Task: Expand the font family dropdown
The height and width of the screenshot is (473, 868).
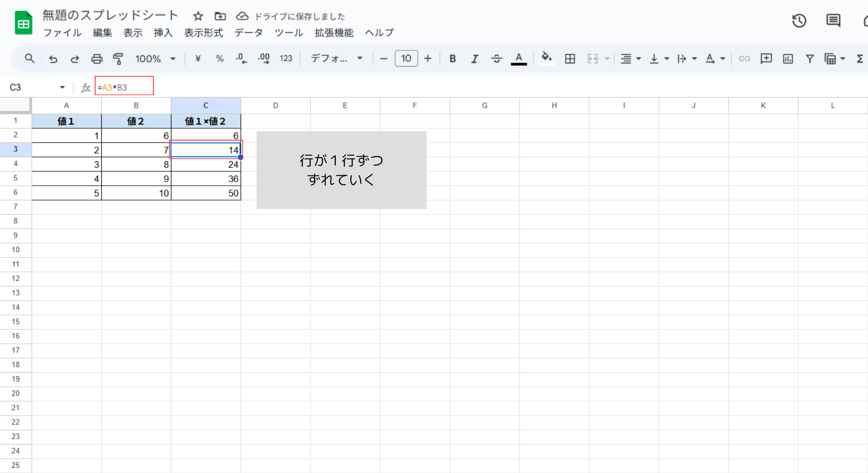Action: pos(337,59)
